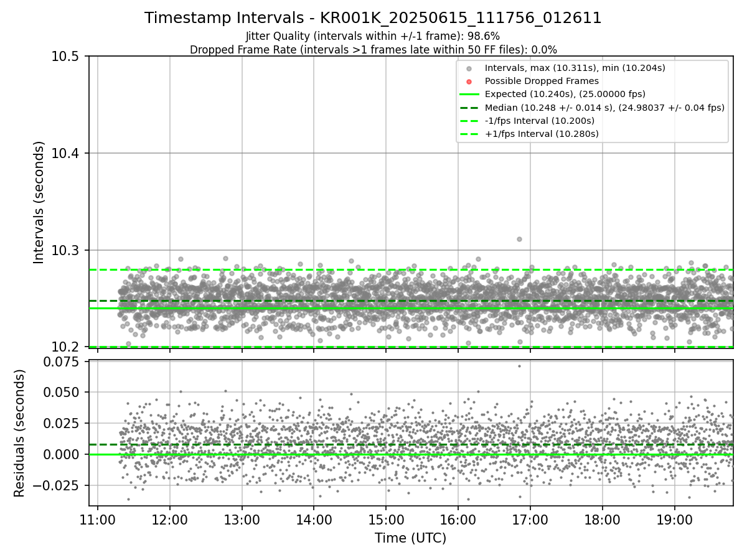Click the plot title 'Timestamp Intervals - KR001K_20250615_111756_012611'
The width and height of the screenshot is (747, 560).
coord(373,18)
